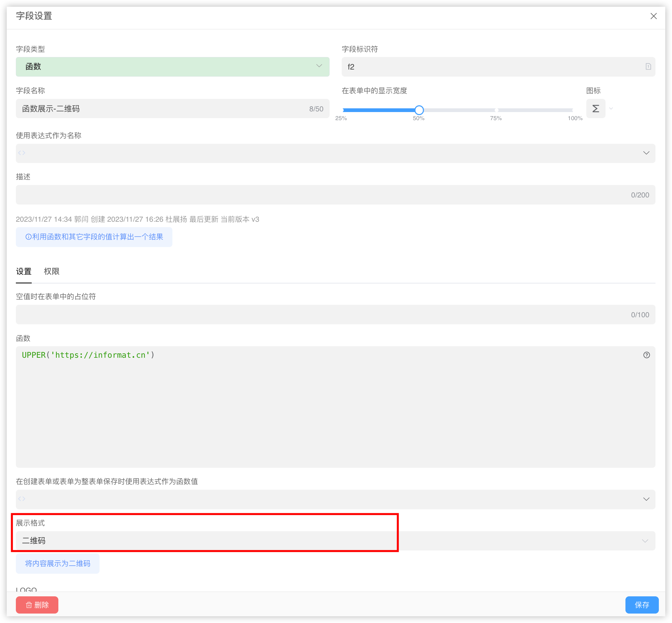This screenshot has height=623, width=672.
Task: Click the copy icon in the identifier field
Action: click(x=648, y=67)
